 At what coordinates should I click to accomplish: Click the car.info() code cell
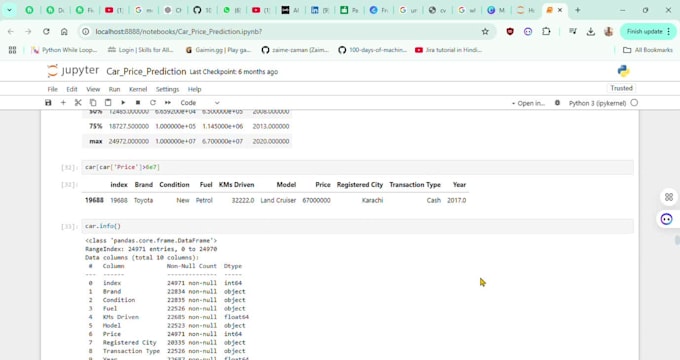coord(357,226)
